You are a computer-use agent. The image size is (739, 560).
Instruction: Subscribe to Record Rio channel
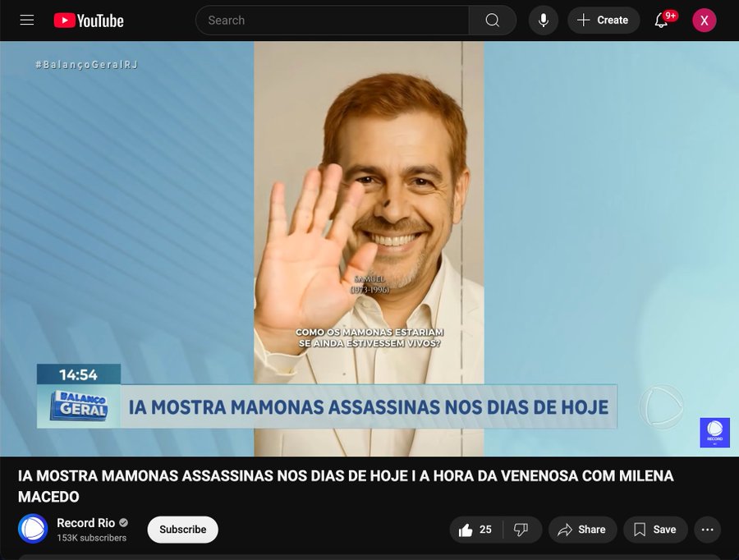point(182,530)
